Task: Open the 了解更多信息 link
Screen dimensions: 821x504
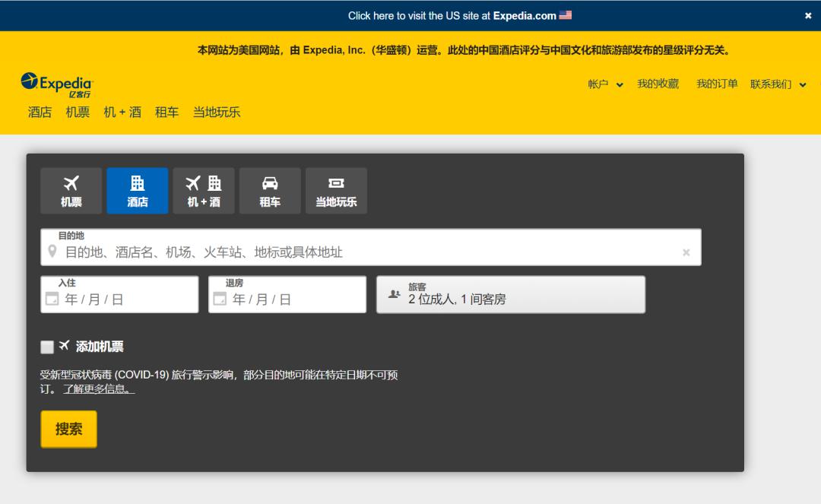Action: point(99,389)
